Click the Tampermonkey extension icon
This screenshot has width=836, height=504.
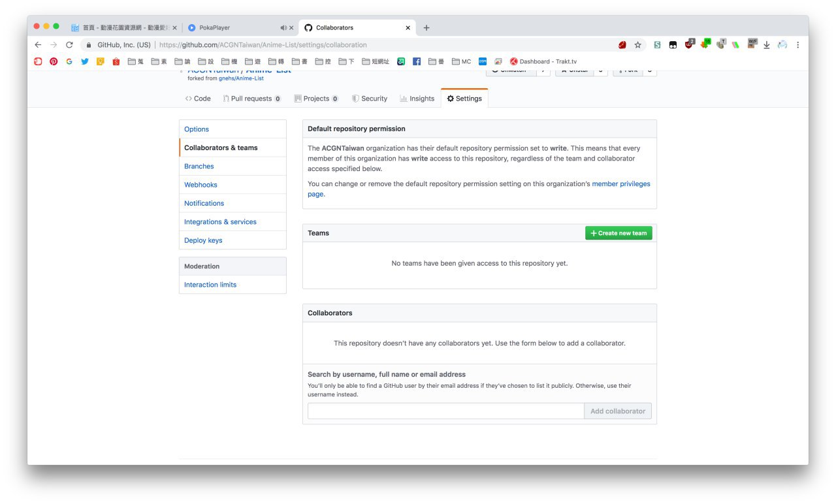[x=673, y=45]
